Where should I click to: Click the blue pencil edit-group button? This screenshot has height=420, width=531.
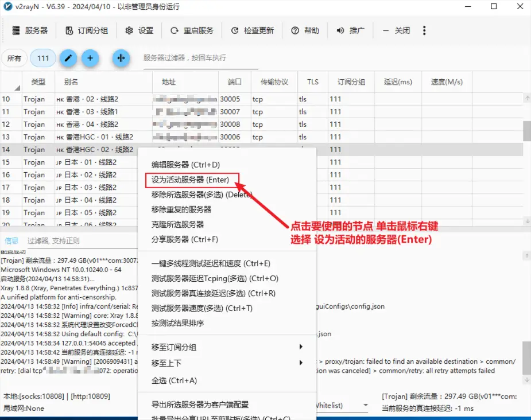[68, 58]
